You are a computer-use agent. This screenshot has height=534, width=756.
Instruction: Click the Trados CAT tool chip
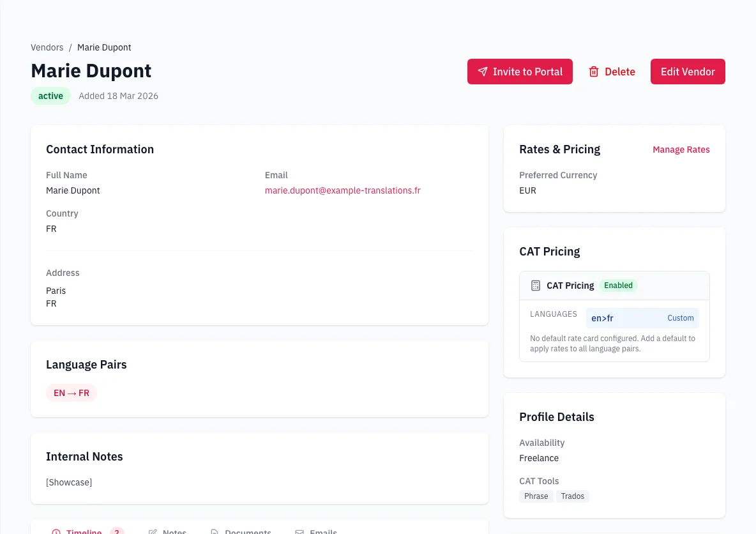[572, 496]
